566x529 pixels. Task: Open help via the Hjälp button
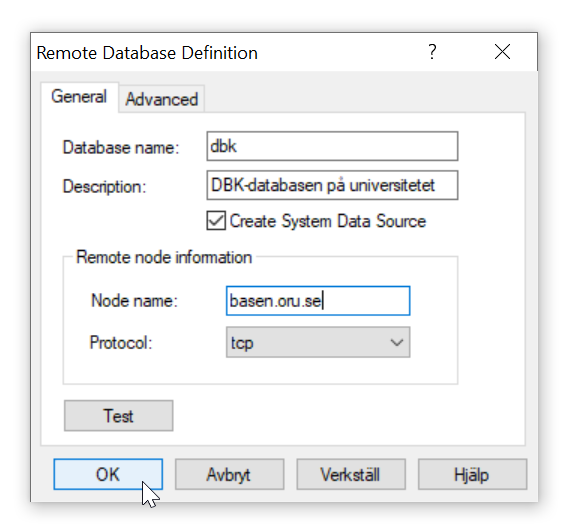click(x=473, y=474)
